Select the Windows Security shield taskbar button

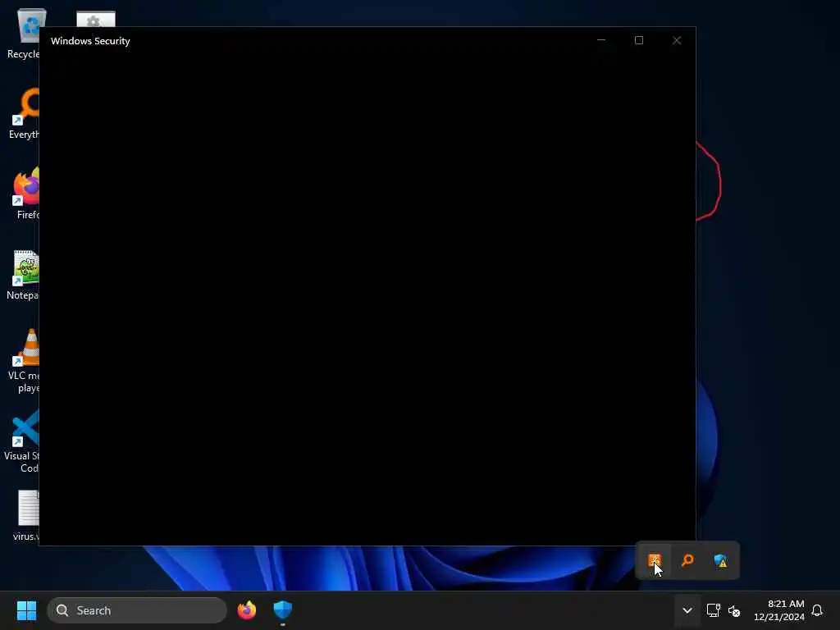click(x=282, y=610)
